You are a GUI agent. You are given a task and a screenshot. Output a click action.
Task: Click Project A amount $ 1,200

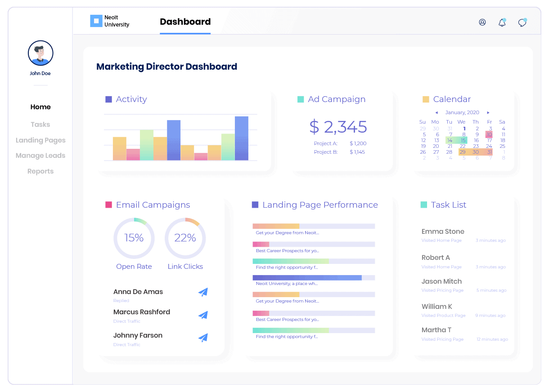pos(358,143)
